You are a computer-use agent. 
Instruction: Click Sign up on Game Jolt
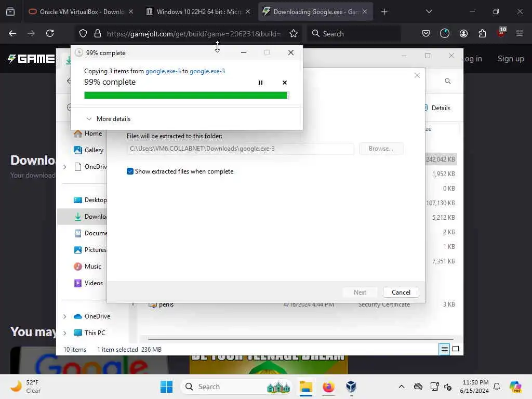(511, 59)
